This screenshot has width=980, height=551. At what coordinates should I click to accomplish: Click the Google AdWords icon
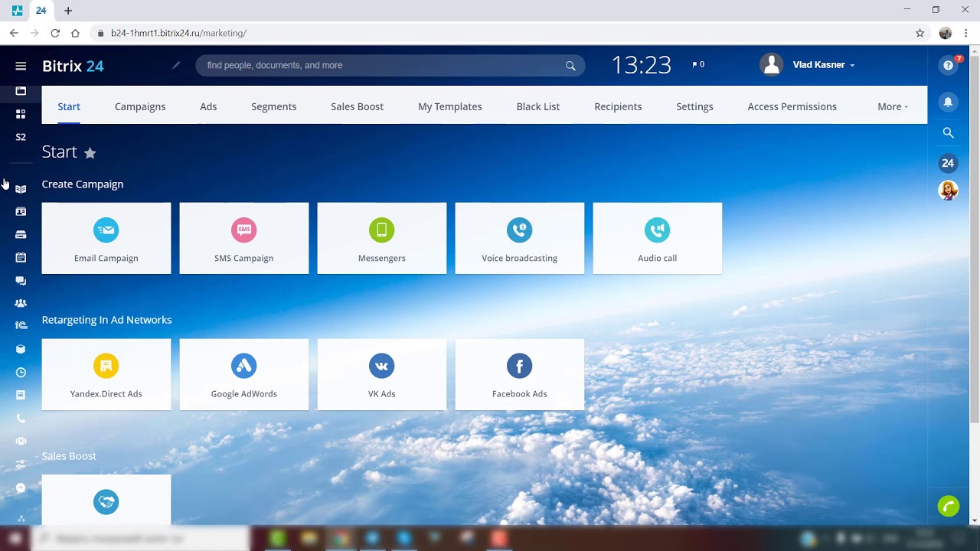(244, 366)
